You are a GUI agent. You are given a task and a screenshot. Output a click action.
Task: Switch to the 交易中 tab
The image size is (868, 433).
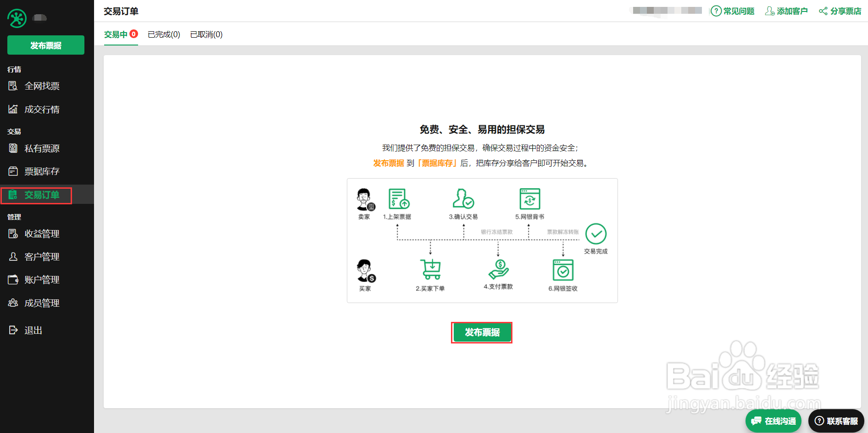[x=116, y=34]
